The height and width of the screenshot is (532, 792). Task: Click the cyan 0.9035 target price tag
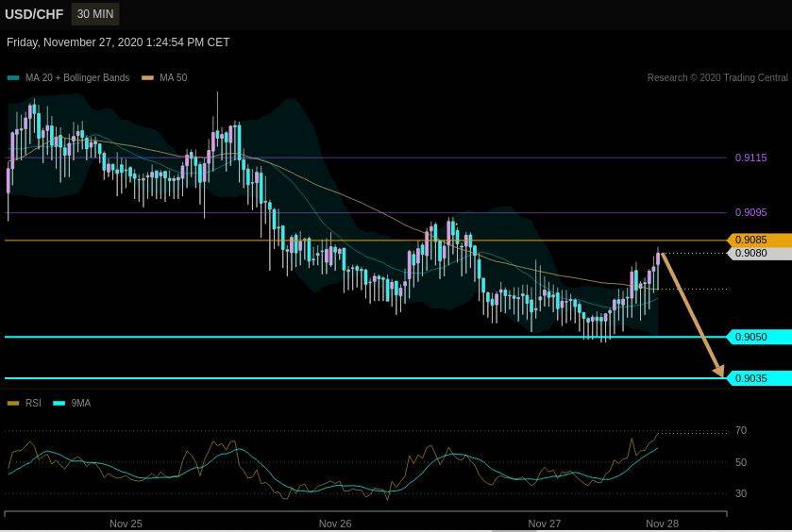click(759, 378)
